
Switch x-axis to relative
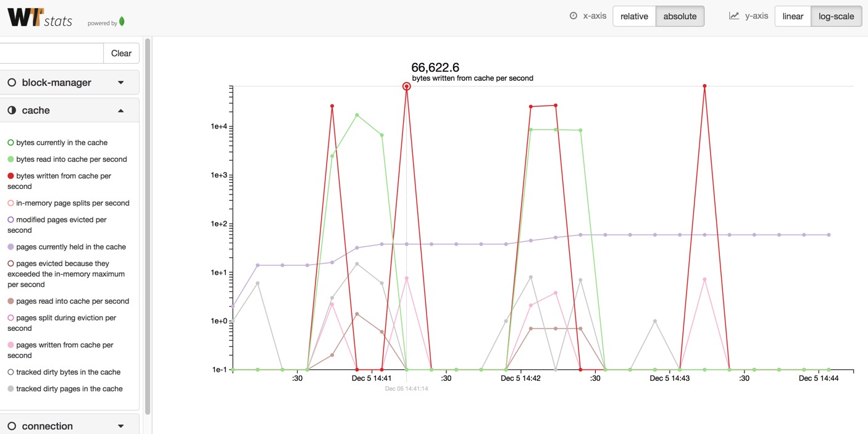(x=634, y=16)
